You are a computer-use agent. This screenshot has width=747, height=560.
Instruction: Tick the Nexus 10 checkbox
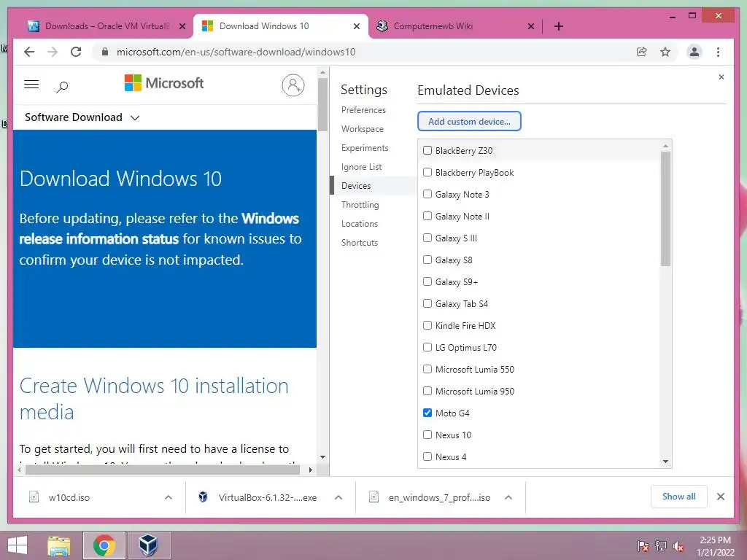click(427, 435)
